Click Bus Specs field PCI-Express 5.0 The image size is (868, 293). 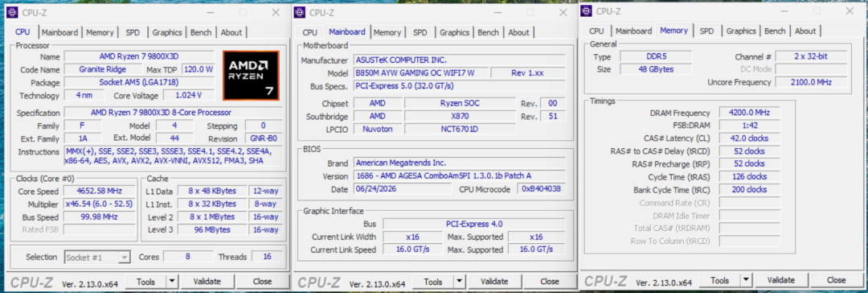tap(460, 86)
